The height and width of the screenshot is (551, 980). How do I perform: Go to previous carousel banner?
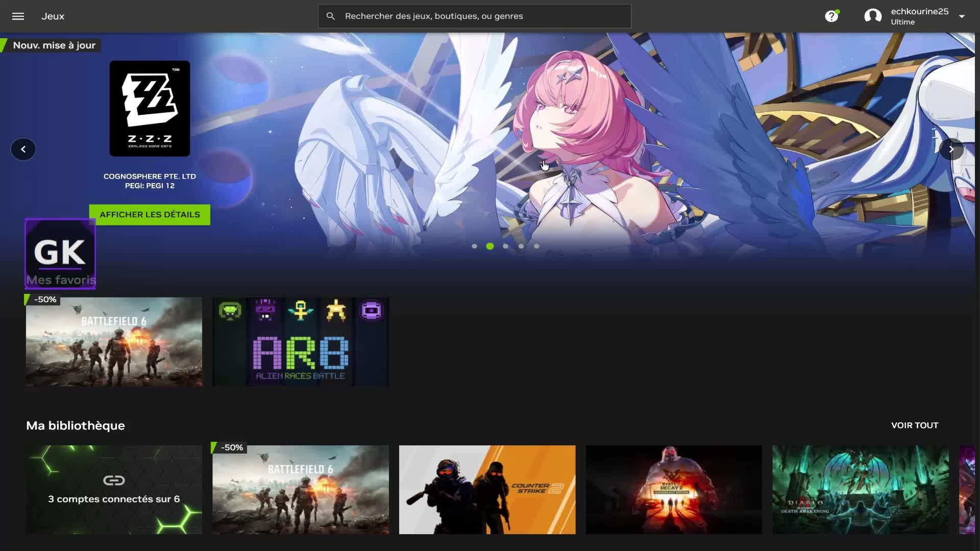click(x=23, y=149)
